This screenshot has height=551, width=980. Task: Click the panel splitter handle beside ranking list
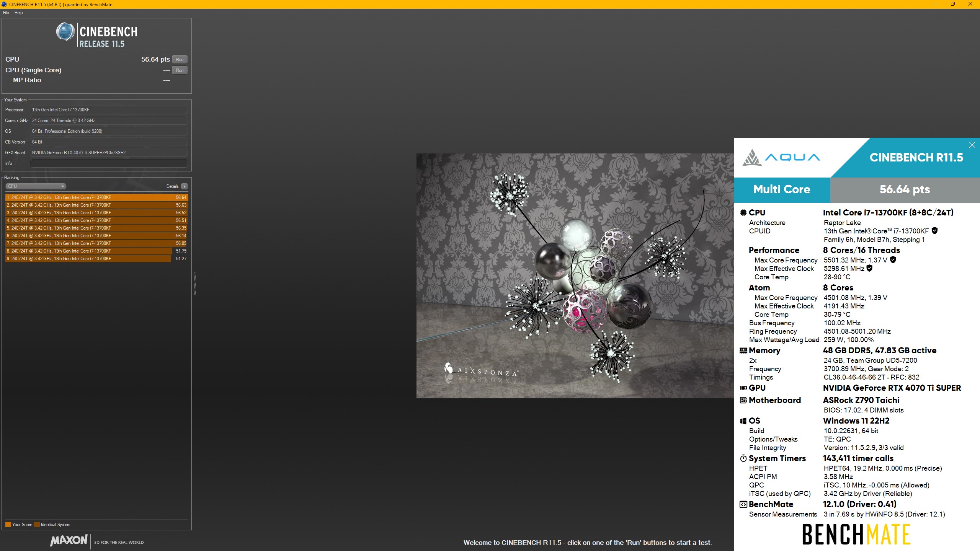[x=195, y=284]
